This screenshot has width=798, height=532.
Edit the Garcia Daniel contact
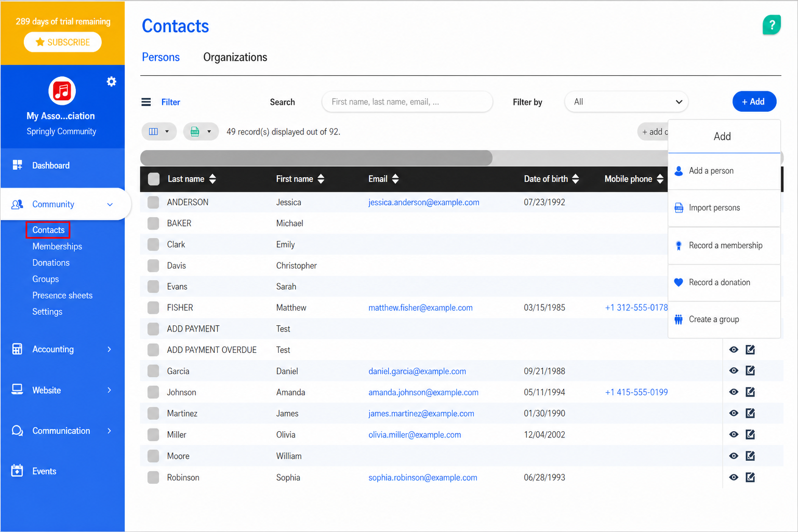click(750, 370)
